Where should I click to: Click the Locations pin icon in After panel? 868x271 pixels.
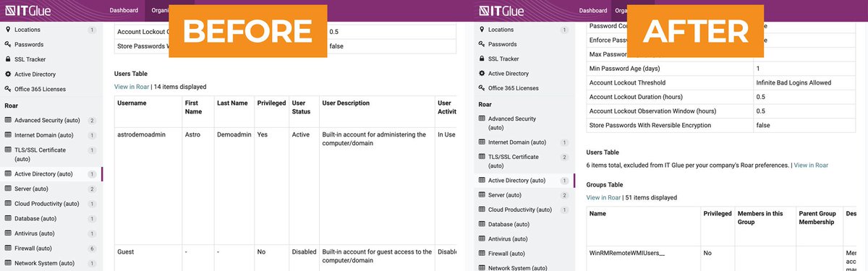click(482, 30)
